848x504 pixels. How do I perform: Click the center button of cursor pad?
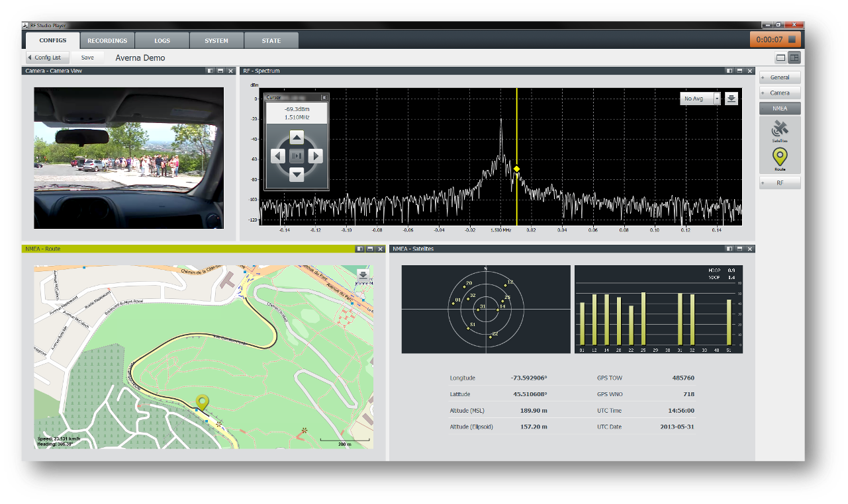click(x=297, y=156)
